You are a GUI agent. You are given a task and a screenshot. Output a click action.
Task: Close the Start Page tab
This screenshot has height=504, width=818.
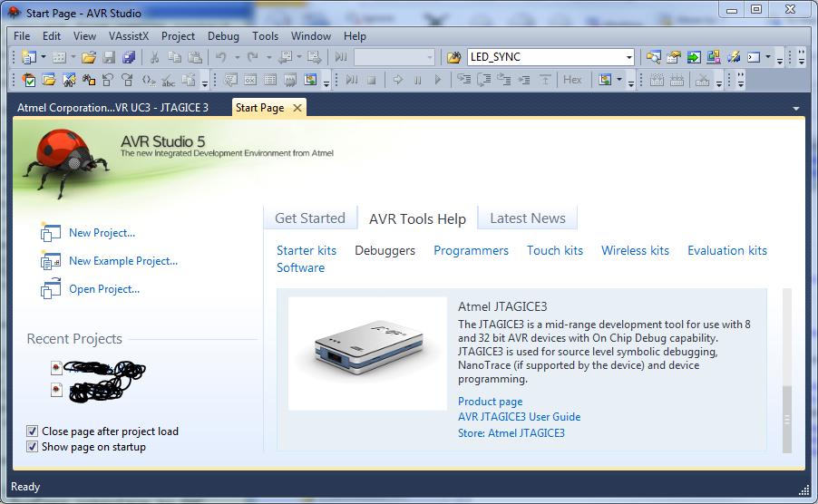pos(297,108)
